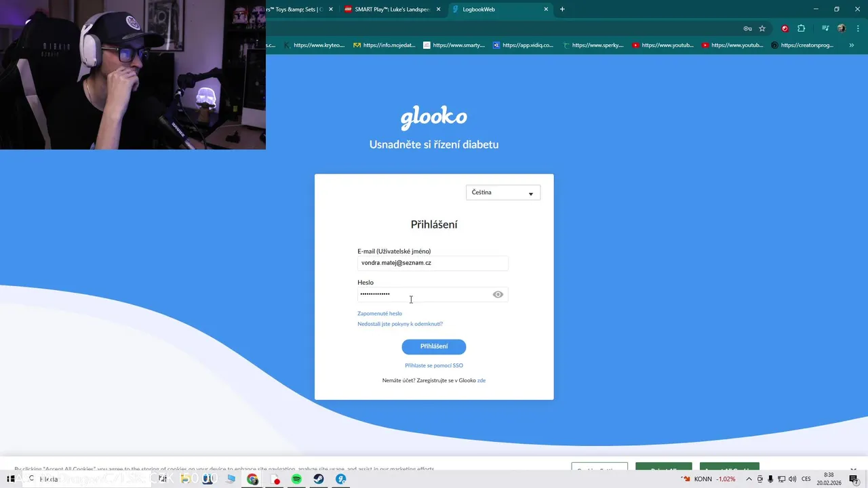Minimize the Chrome window
Viewport: 868px width, 488px height.
pos(816,9)
